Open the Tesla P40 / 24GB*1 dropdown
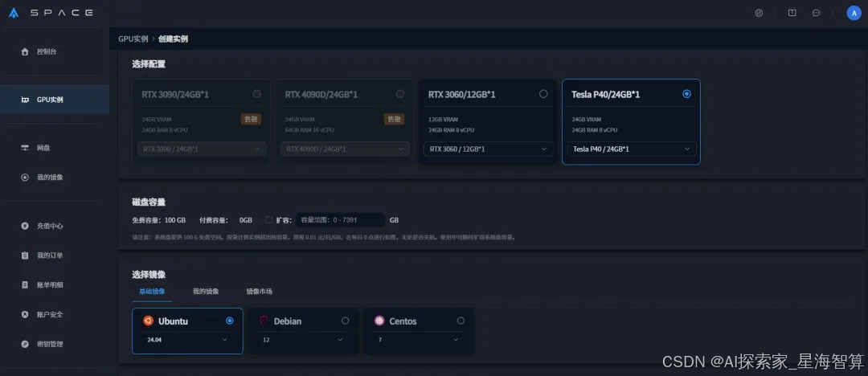 632,149
